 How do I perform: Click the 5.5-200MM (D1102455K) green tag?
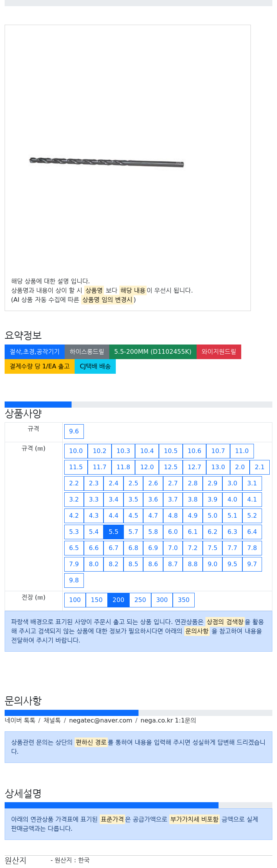(x=153, y=352)
